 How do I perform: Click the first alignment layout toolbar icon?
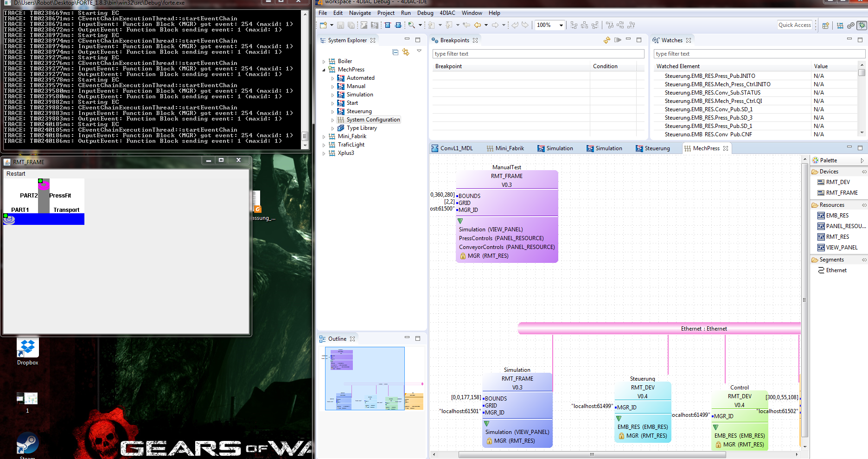click(x=574, y=25)
